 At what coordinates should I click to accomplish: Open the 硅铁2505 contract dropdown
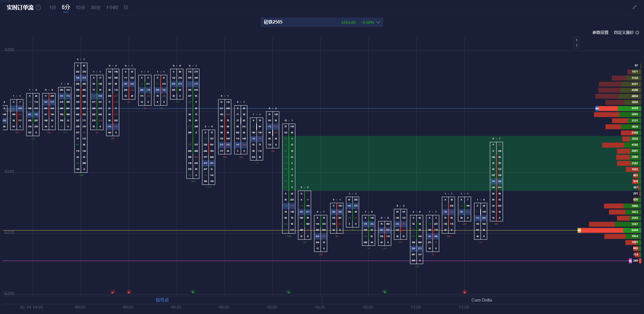pos(378,22)
